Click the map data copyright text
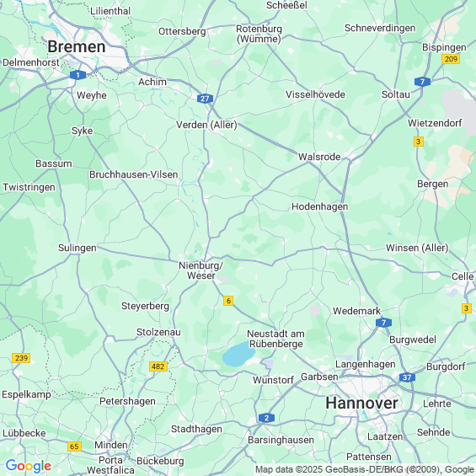The width and height of the screenshot is (476, 476). (x=365, y=469)
